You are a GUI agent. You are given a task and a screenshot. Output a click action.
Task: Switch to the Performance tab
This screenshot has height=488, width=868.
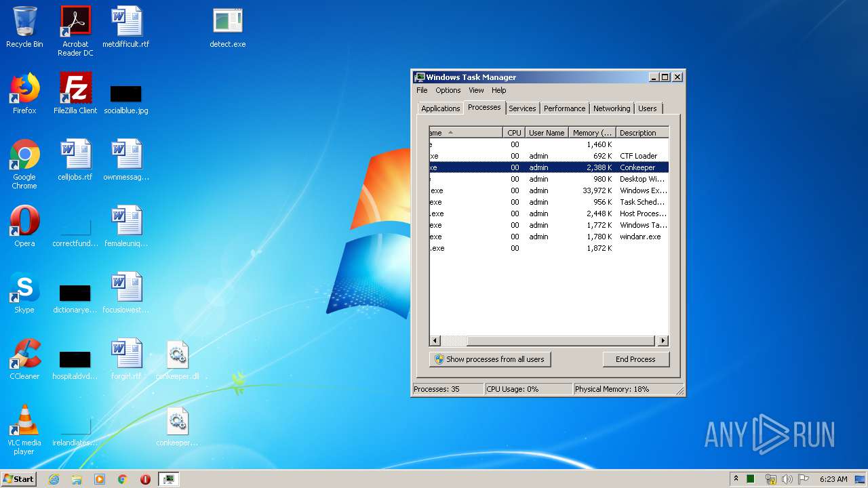pyautogui.click(x=564, y=108)
